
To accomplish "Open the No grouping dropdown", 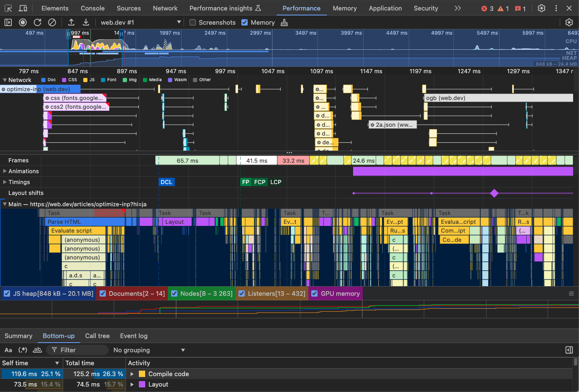I will (x=149, y=350).
